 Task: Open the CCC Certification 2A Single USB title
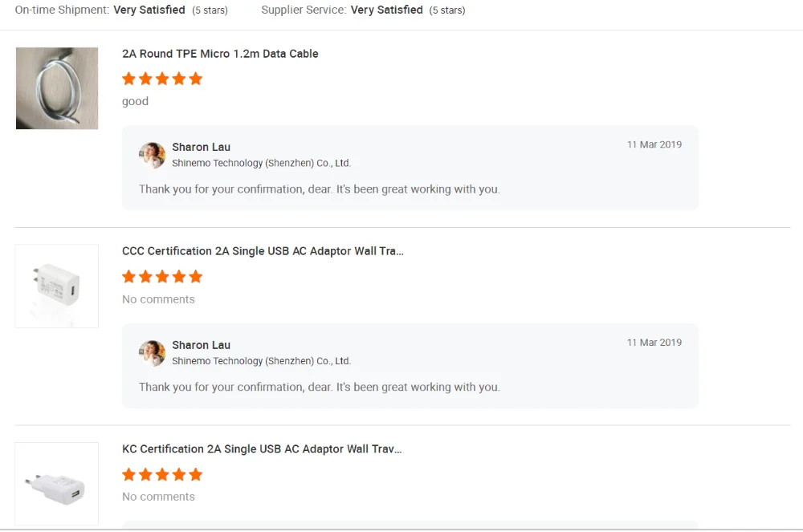[x=263, y=251]
